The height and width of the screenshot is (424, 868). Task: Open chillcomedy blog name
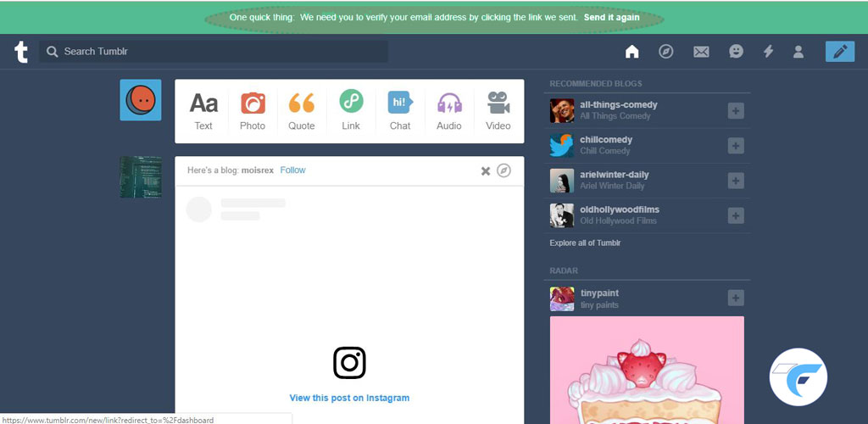[x=605, y=139]
